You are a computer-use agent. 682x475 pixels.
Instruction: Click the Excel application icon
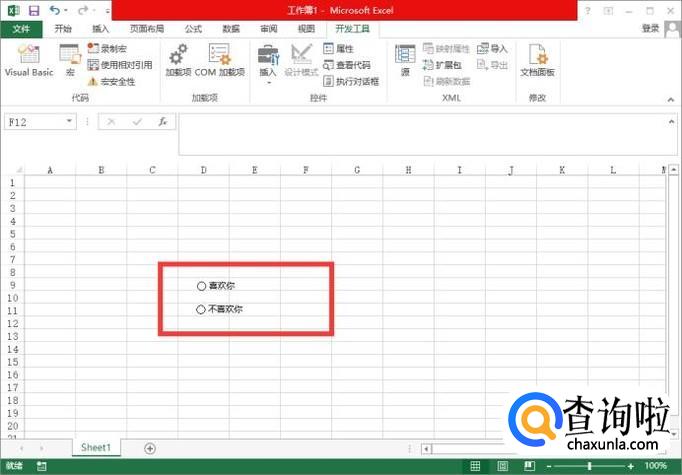(13, 10)
